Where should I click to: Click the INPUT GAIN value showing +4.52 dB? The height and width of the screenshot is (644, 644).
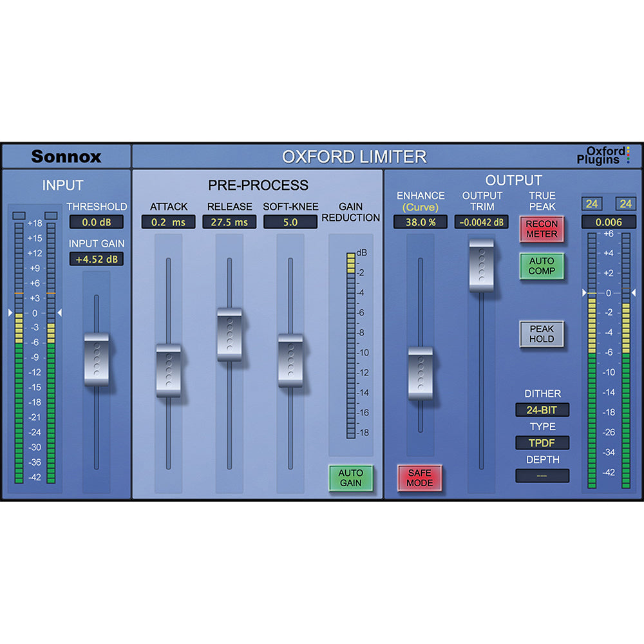coord(97,260)
